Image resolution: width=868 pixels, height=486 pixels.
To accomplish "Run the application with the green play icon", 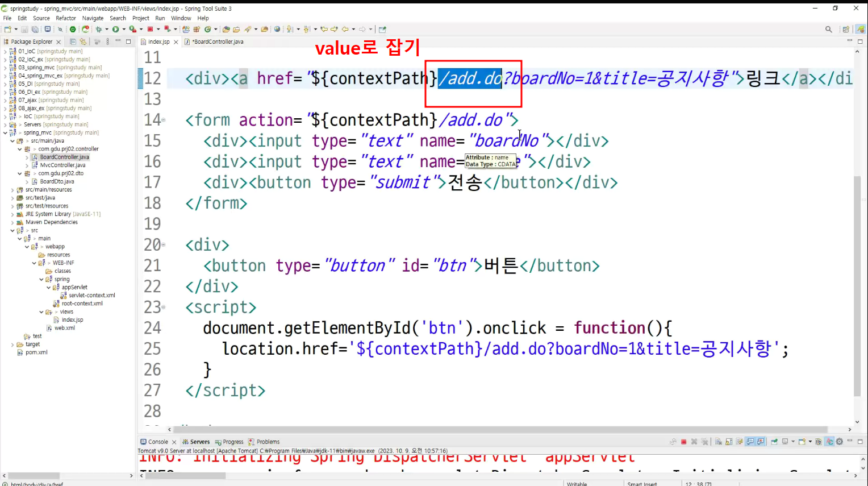I will pos(115,29).
